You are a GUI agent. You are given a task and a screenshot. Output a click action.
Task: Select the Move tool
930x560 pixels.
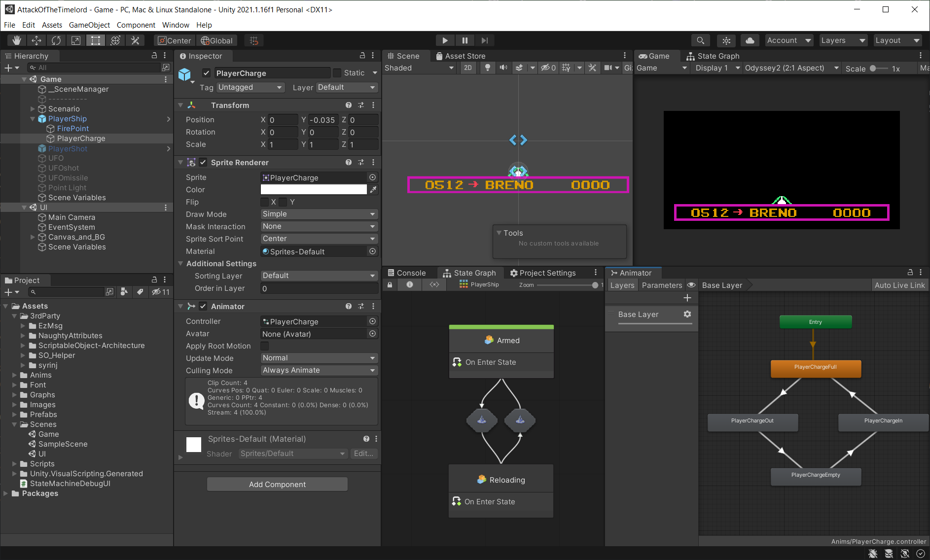pyautogui.click(x=36, y=40)
